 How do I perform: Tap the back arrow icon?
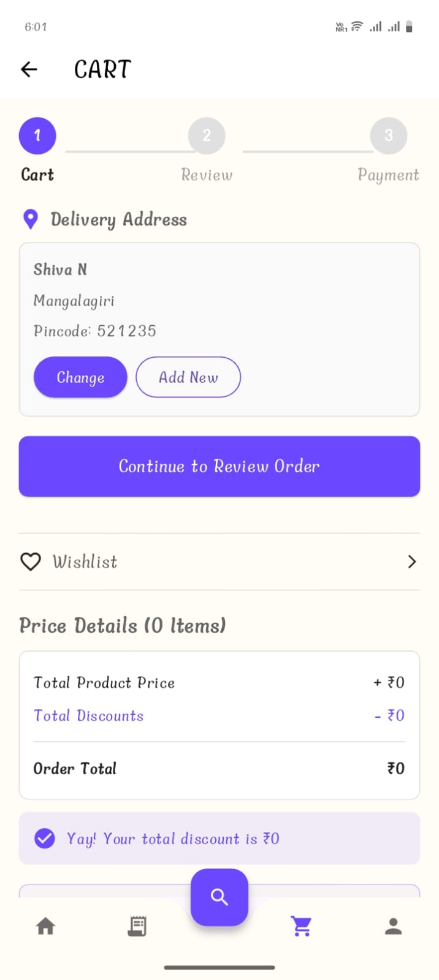point(29,69)
